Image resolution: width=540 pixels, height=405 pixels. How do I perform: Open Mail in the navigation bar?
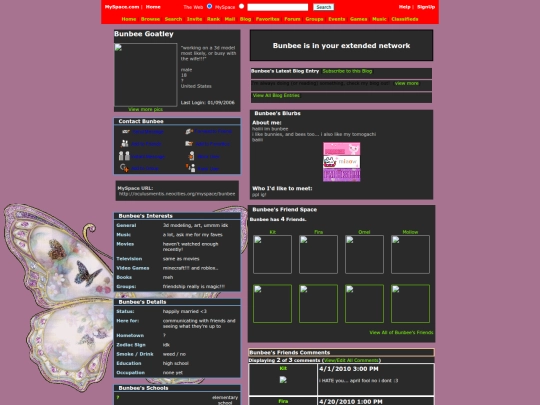click(x=230, y=19)
